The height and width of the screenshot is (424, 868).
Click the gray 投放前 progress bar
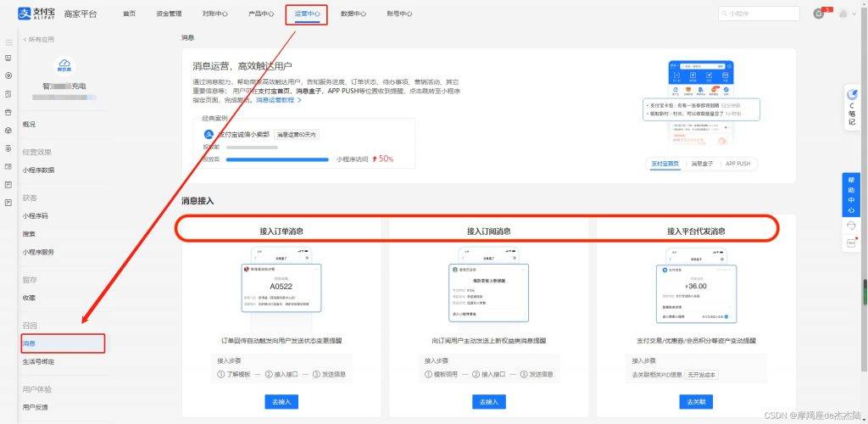point(252,148)
